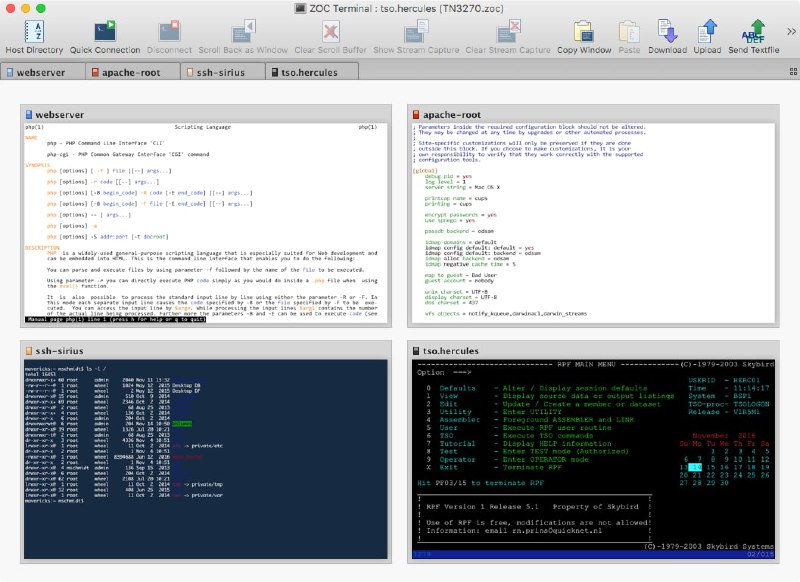
Task: Switch to the webserver tab
Action: pos(44,71)
